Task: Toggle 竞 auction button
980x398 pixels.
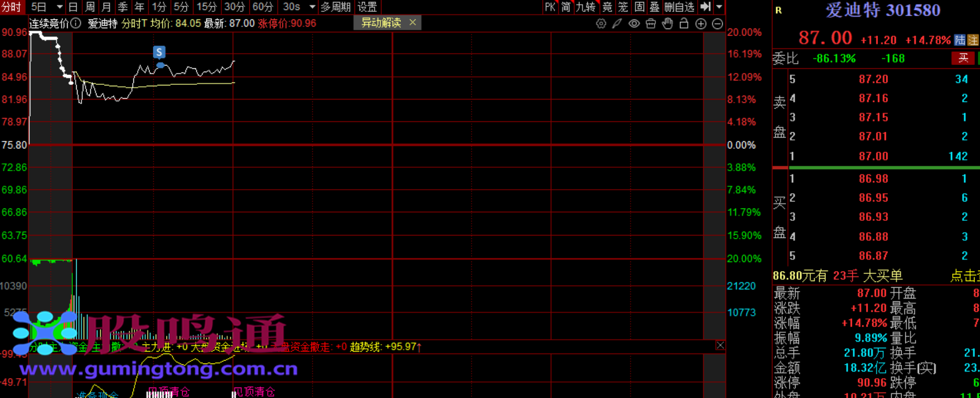Action: point(607,7)
